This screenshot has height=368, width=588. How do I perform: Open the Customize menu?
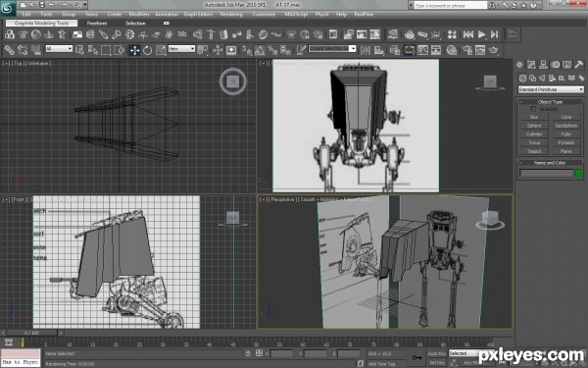click(264, 15)
